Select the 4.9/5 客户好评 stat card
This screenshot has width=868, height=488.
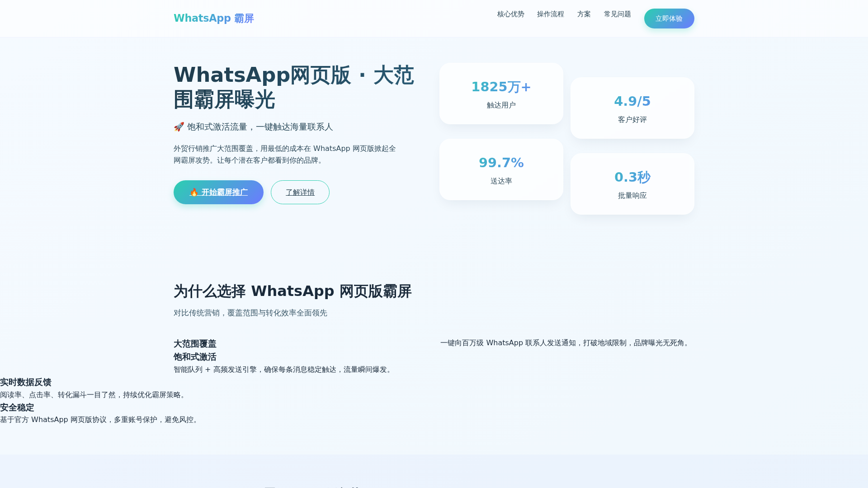pos(632,108)
